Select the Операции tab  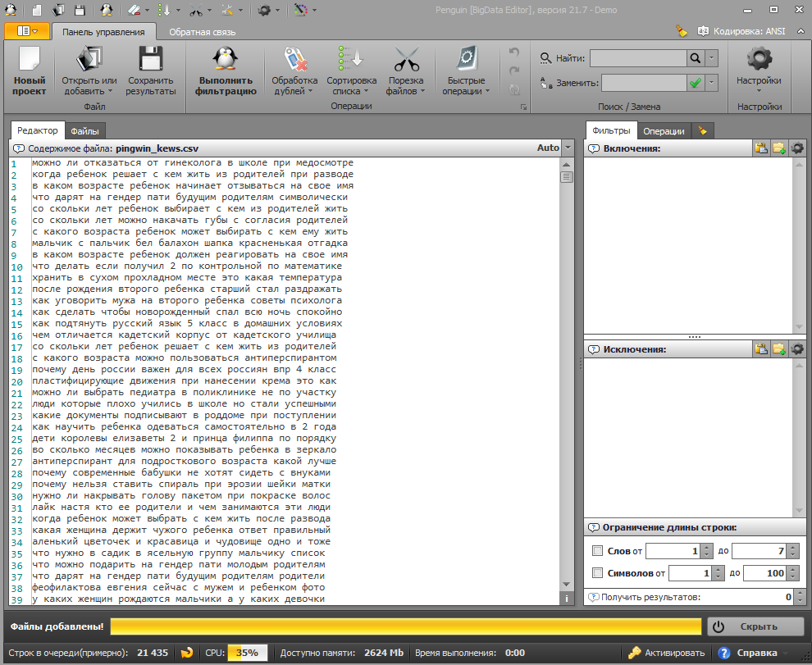tap(664, 131)
